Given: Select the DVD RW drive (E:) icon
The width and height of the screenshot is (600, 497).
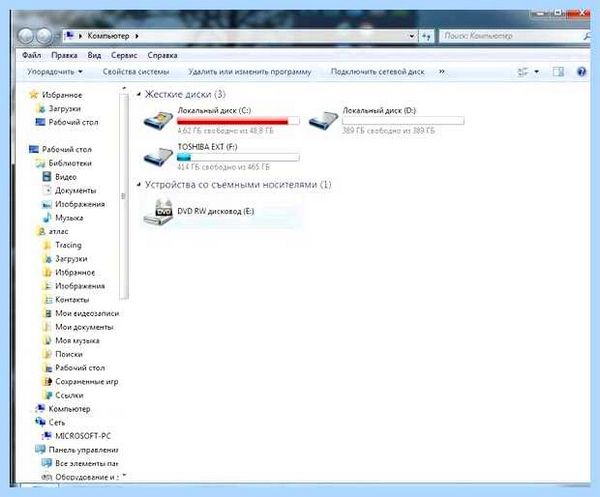Looking at the screenshot, I should coord(158,212).
